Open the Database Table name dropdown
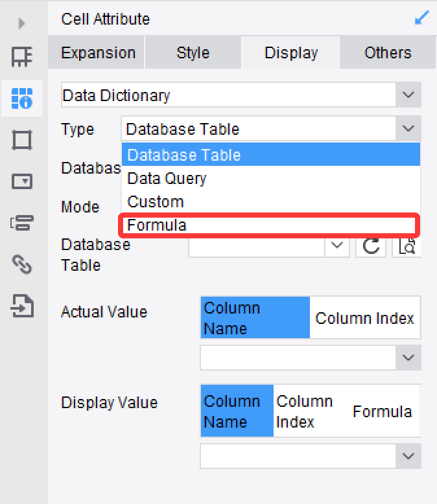 tap(337, 247)
